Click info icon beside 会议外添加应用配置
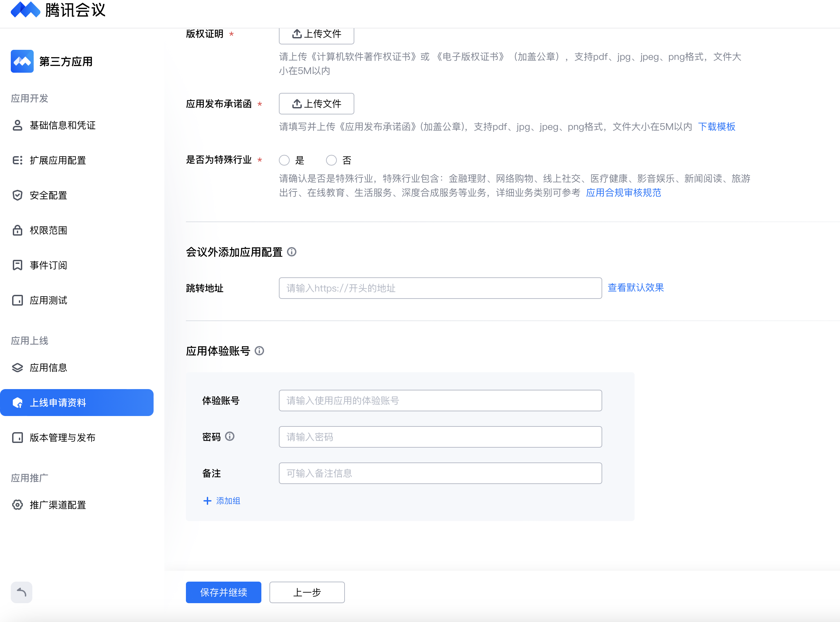 pyautogui.click(x=292, y=252)
